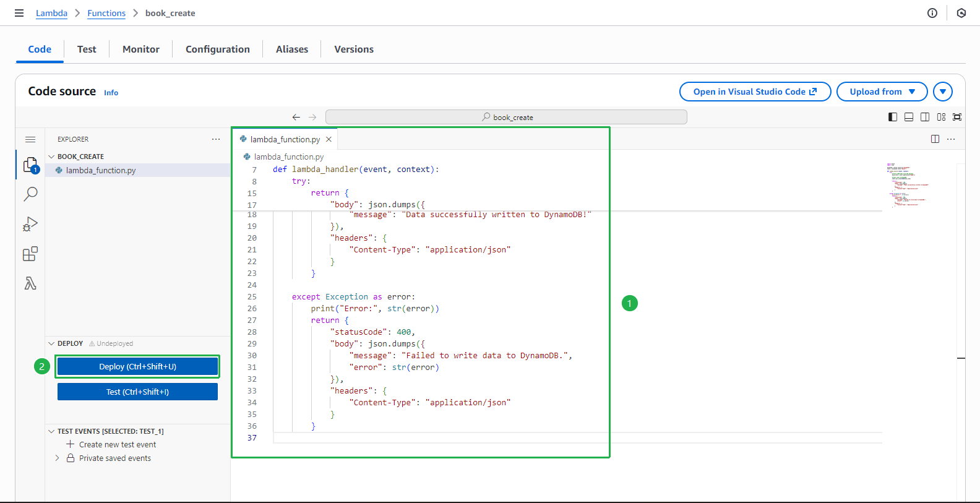Click the "statusCode": 400 line

point(372,332)
